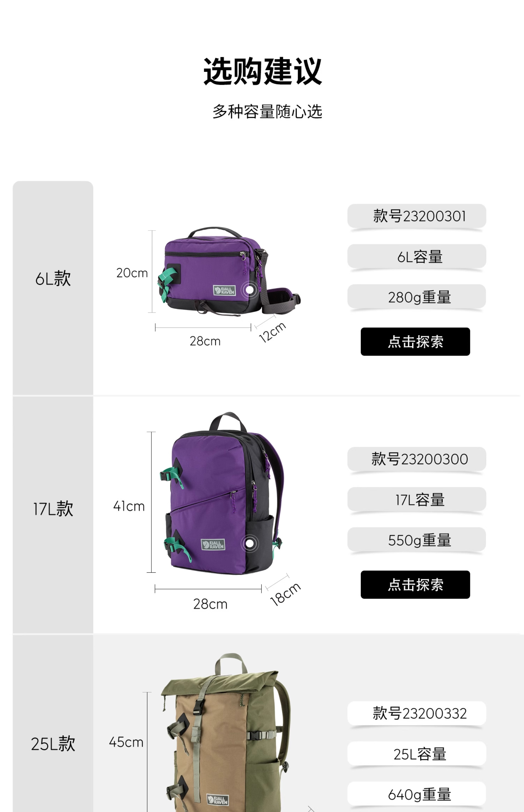Click the Fjallraven logo patch on 6L bag

click(224, 290)
